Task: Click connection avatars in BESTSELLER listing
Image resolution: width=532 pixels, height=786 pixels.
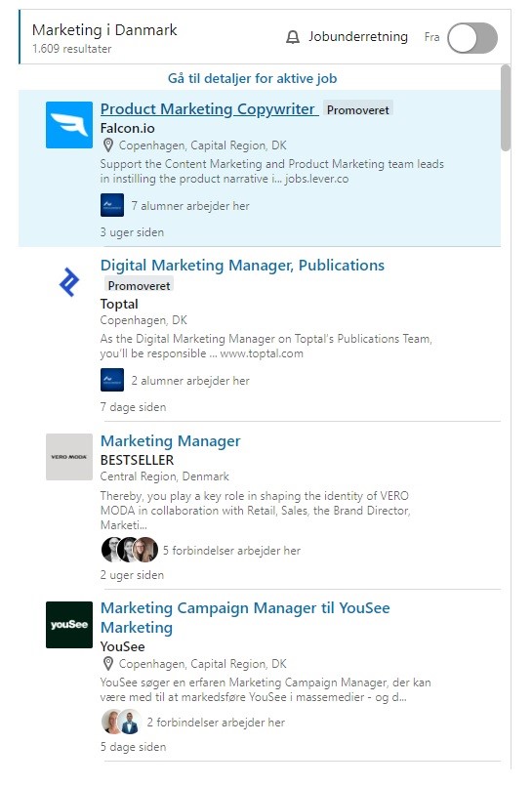Action: tap(130, 550)
